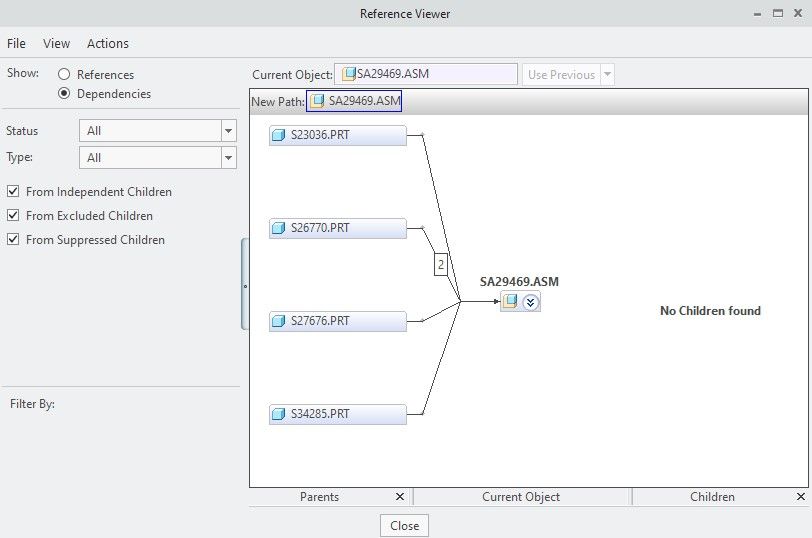The width and height of the screenshot is (812, 538).
Task: Select the Dependencies radio button
Action: click(64, 94)
